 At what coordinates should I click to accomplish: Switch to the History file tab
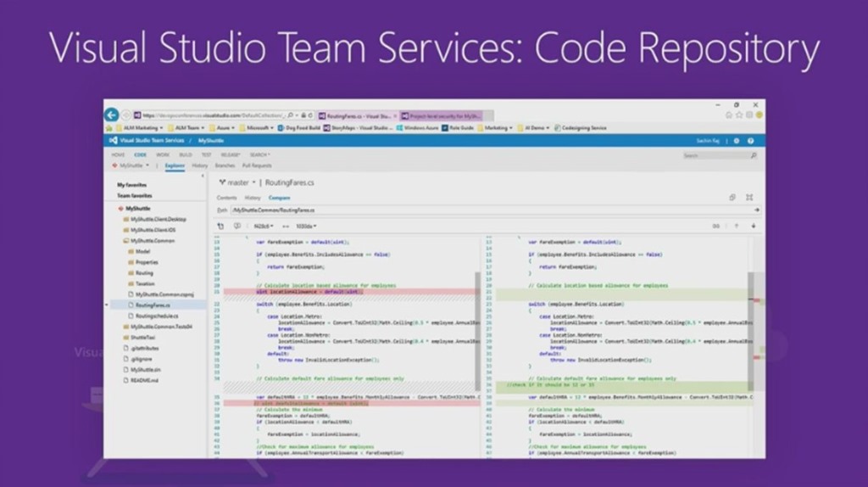[253, 198]
